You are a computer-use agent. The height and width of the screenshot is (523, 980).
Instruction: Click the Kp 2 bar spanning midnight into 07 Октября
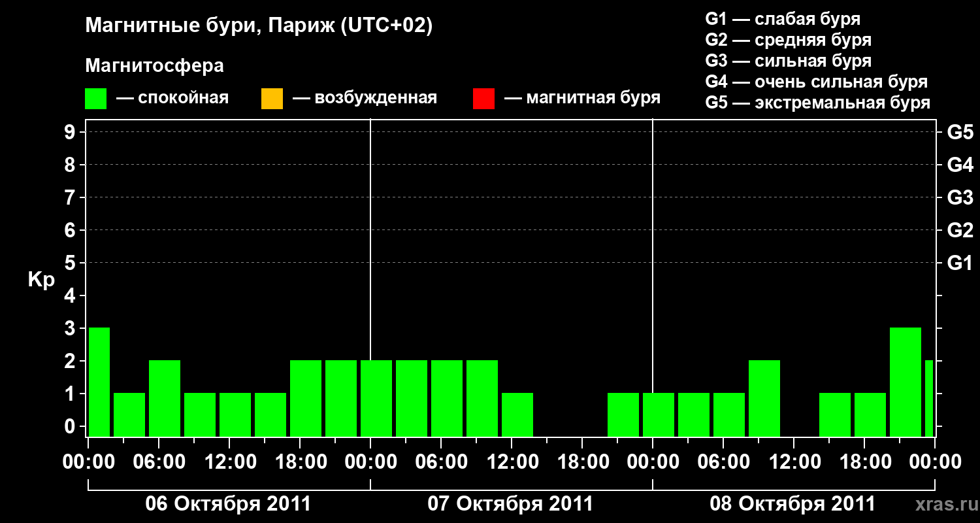[x=376, y=398]
